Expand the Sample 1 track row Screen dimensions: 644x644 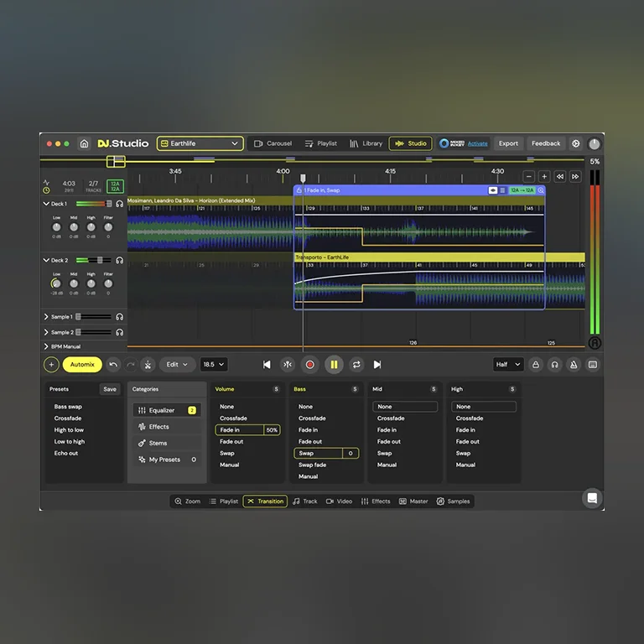click(x=45, y=317)
